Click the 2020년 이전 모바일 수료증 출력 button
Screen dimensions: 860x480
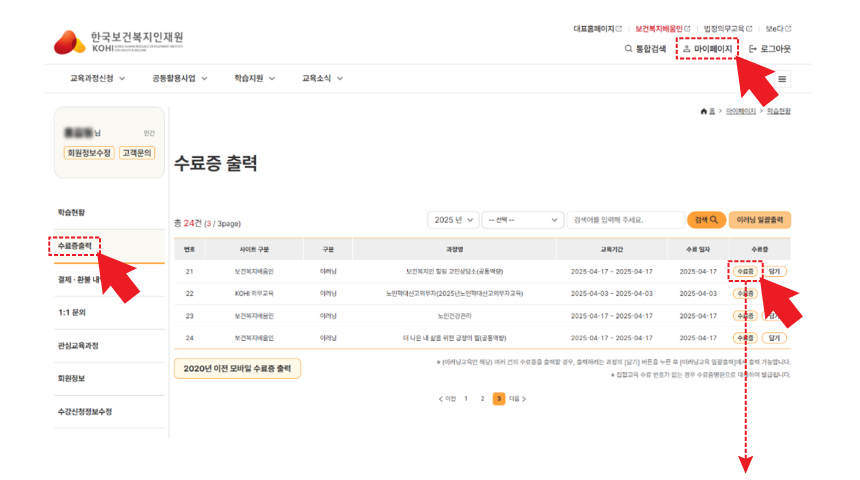tap(237, 369)
